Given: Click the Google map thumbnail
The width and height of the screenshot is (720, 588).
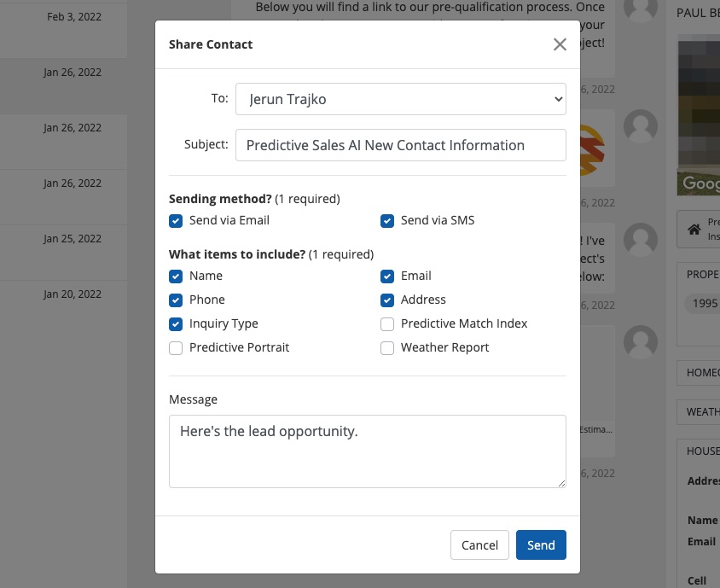Looking at the screenshot, I should tap(699, 115).
